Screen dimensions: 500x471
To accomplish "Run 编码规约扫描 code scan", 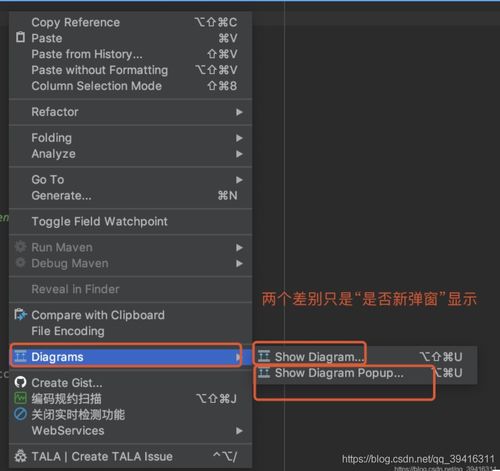I will click(131, 399).
